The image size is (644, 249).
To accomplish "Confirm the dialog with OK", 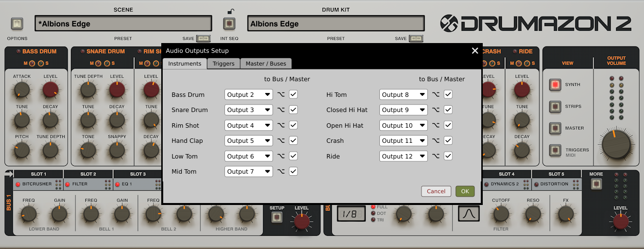I will 465,191.
